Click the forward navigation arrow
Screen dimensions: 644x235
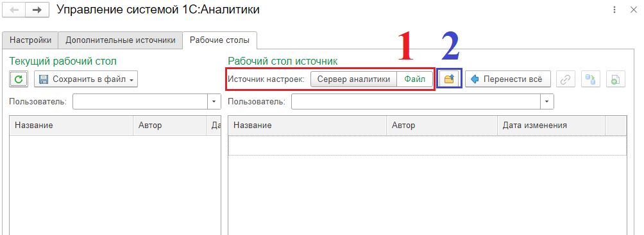(x=37, y=10)
